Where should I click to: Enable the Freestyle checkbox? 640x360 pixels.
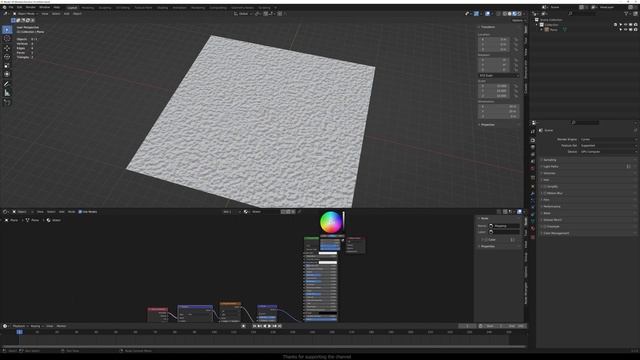point(545,227)
